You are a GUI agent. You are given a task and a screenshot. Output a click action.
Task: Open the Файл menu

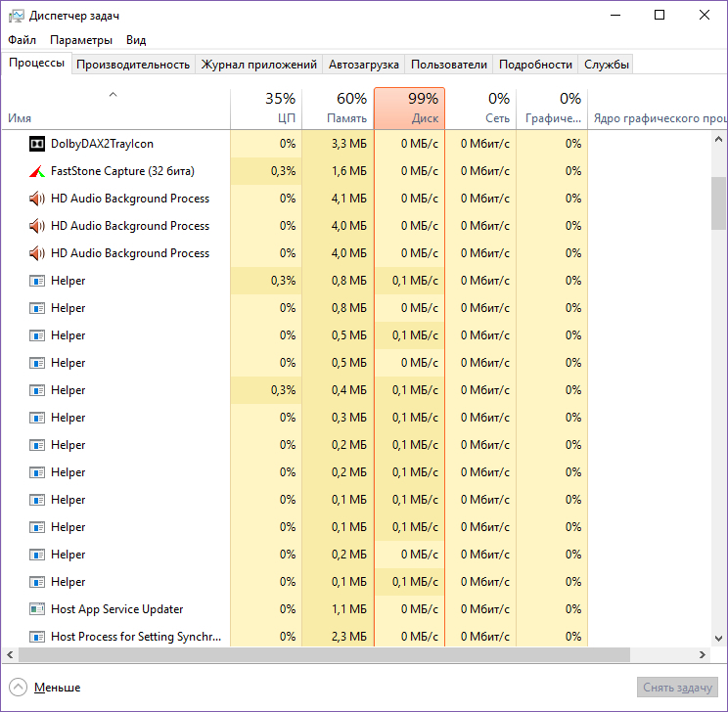click(x=22, y=40)
